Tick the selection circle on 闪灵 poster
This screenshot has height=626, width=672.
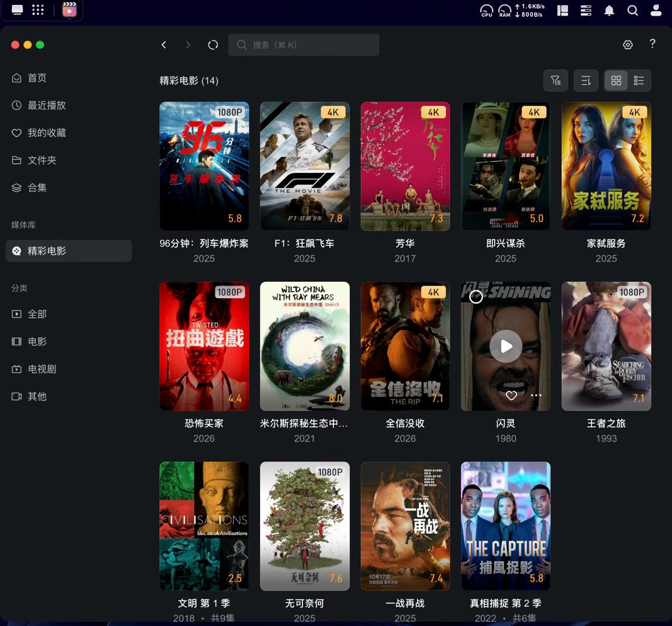476,296
